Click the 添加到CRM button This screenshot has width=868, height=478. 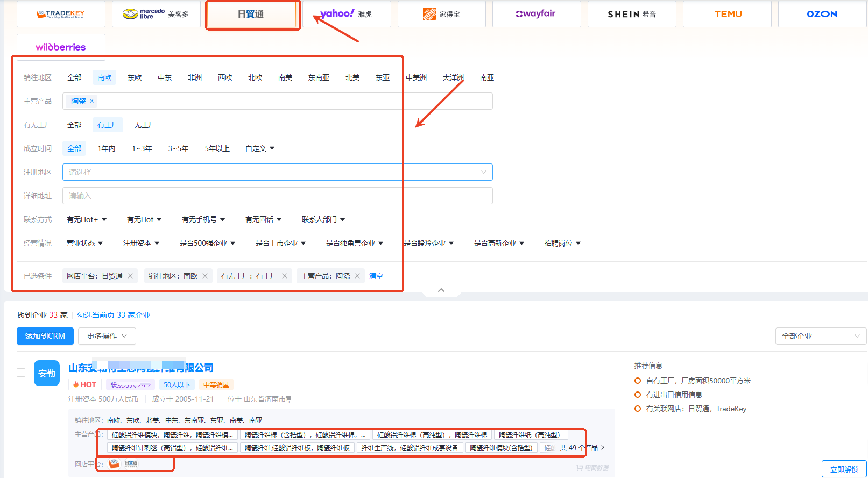[45, 336]
